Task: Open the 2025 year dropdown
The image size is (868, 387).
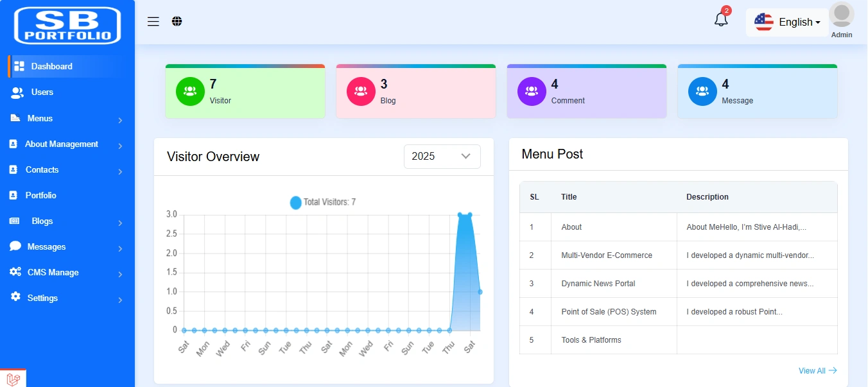Action: 442,157
